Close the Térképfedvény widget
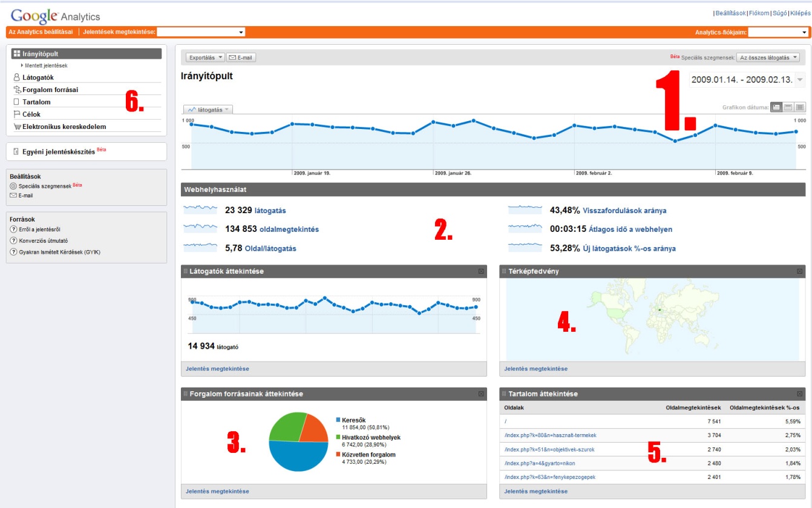Screen dimensions: 812x508 800,271
